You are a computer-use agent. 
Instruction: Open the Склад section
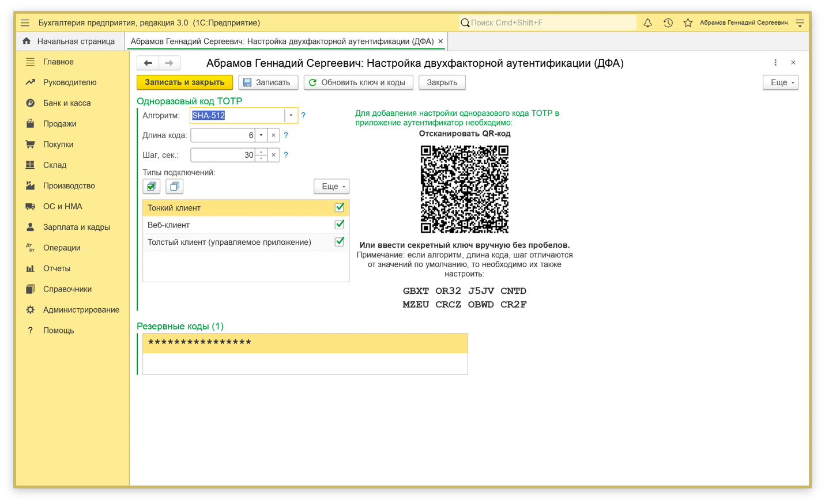coord(55,165)
